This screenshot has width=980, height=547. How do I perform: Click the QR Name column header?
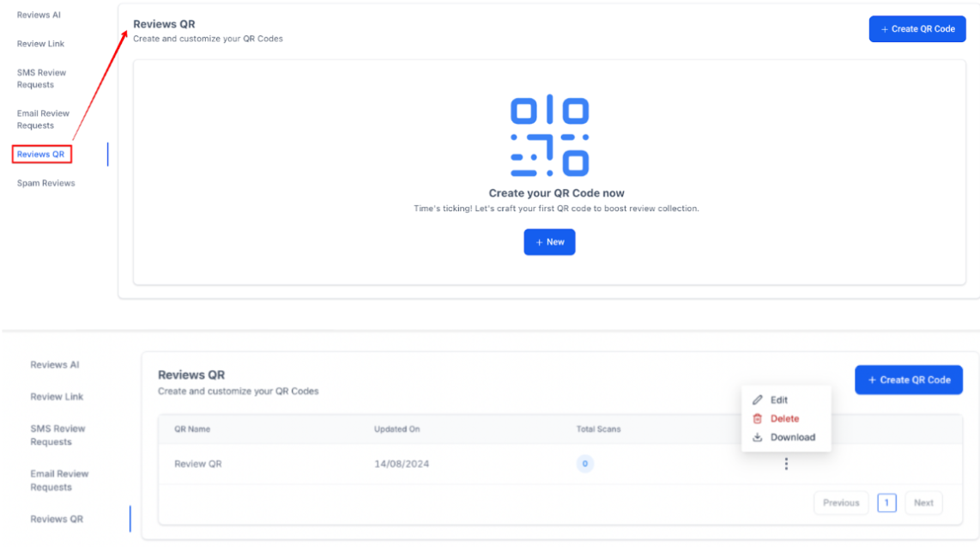(x=192, y=428)
